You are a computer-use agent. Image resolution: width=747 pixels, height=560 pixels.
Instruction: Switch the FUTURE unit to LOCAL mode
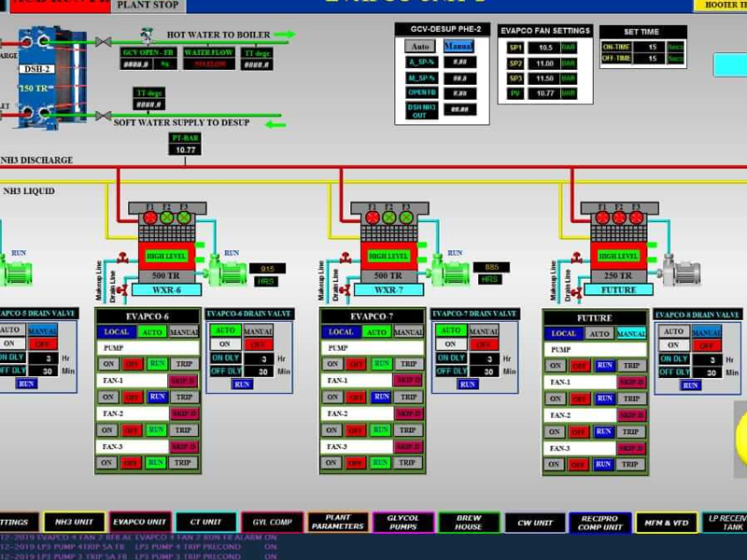[x=564, y=333]
